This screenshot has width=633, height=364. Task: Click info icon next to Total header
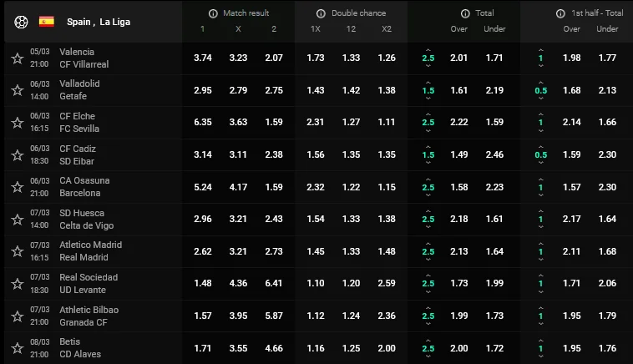click(465, 13)
